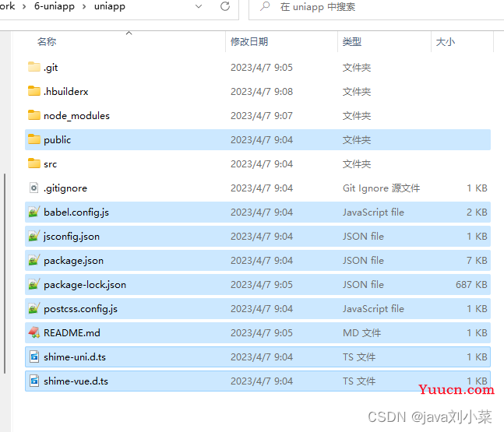Screen dimensions: 504x432
Task: Select the babel.config.js file name
Action: [76, 212]
